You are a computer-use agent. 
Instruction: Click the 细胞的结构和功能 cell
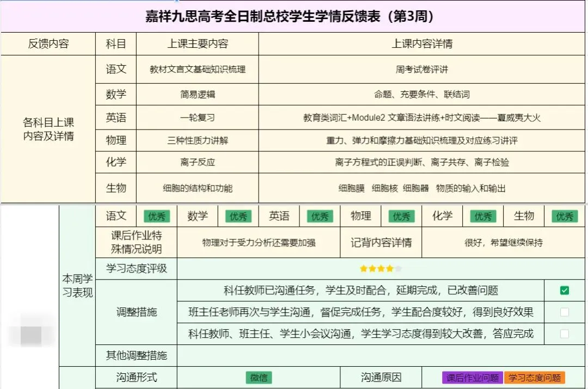(198, 188)
